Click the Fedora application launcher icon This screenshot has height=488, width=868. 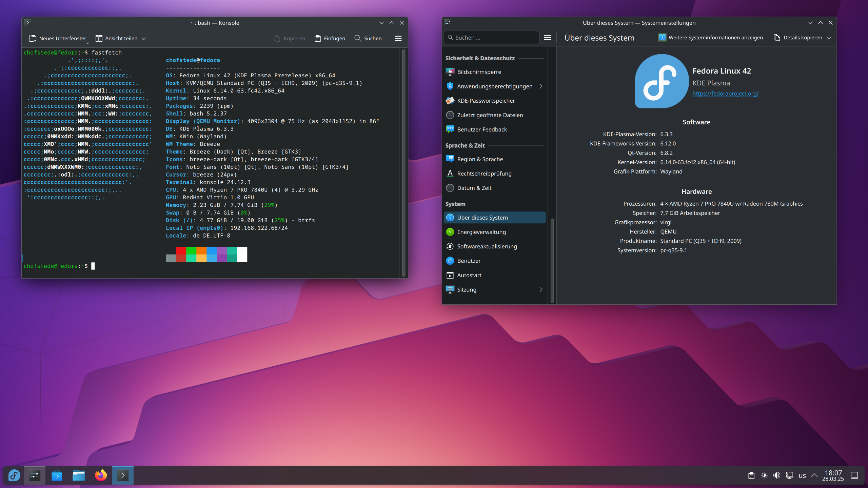pos(14,475)
